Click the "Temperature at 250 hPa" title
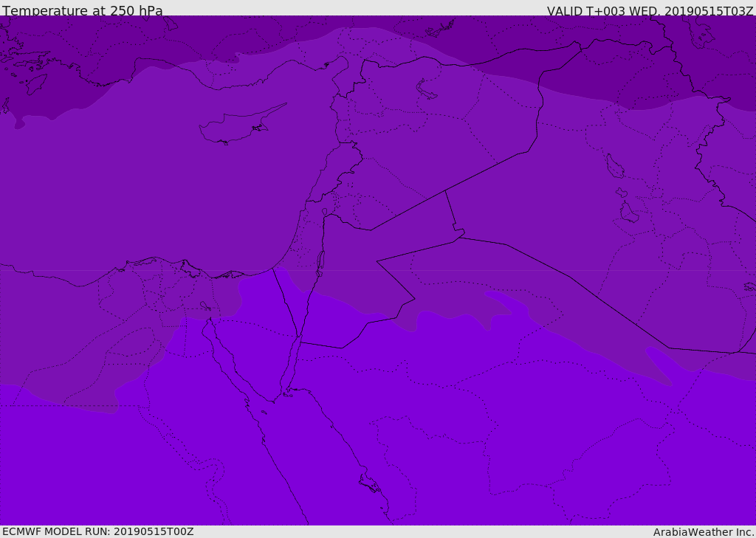Image resolution: width=756 pixels, height=538 pixels. [x=82, y=10]
